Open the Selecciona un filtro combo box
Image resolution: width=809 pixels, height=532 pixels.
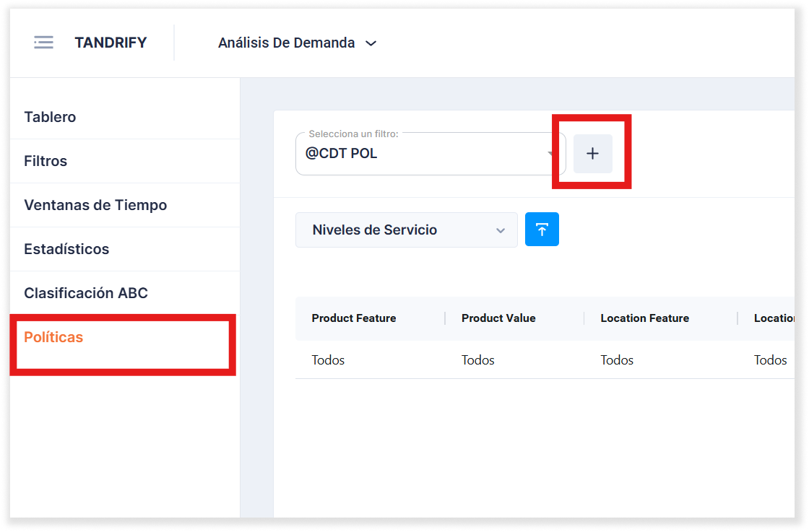click(x=430, y=154)
